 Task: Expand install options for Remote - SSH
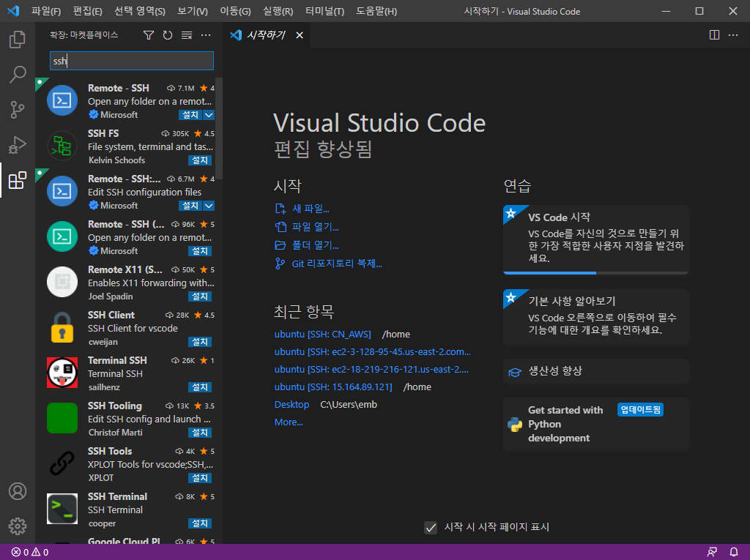click(x=209, y=115)
